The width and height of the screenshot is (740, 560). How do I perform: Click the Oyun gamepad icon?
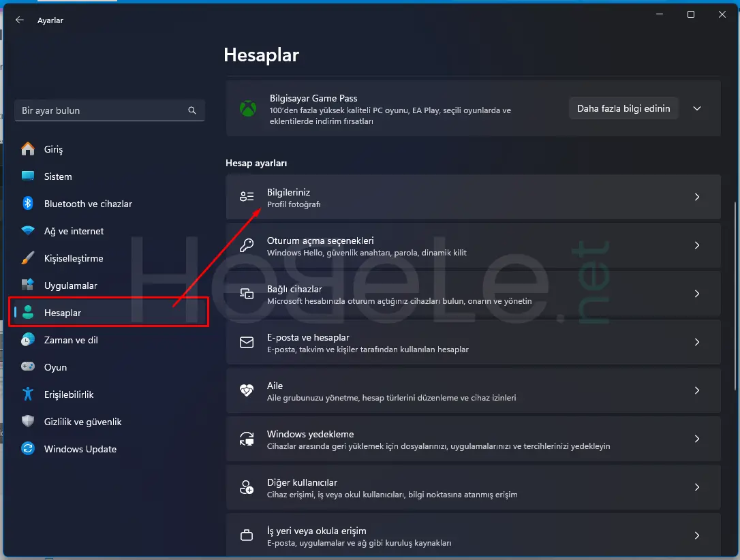(x=28, y=367)
